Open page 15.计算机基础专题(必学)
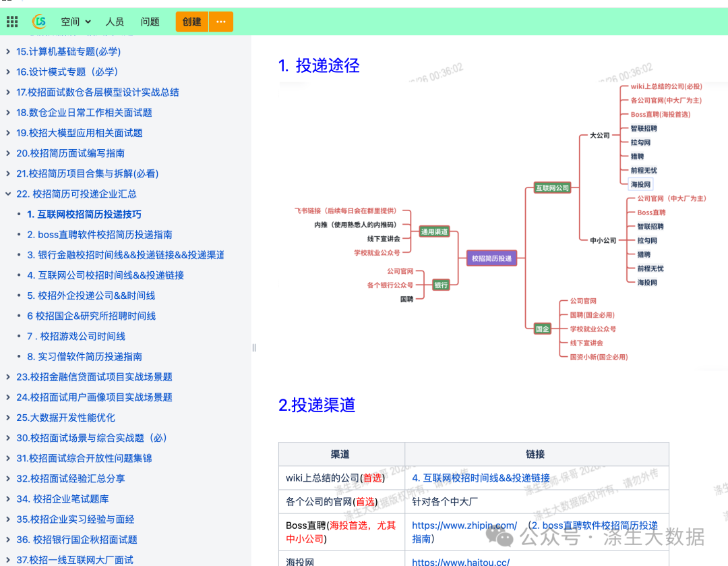 (x=68, y=51)
